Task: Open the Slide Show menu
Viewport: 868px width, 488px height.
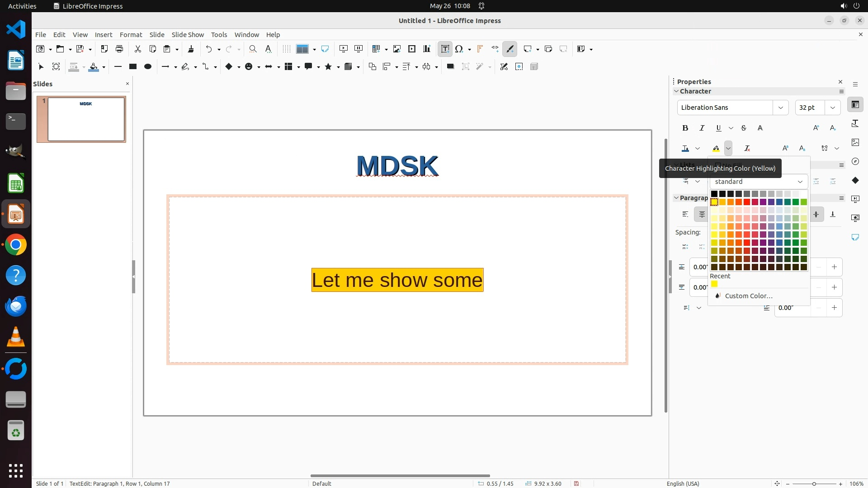Action: click(187, 35)
